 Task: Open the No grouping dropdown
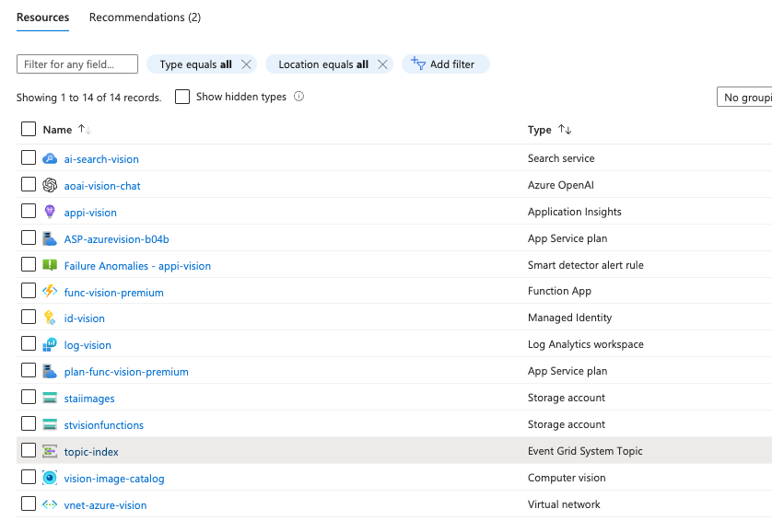click(x=744, y=98)
